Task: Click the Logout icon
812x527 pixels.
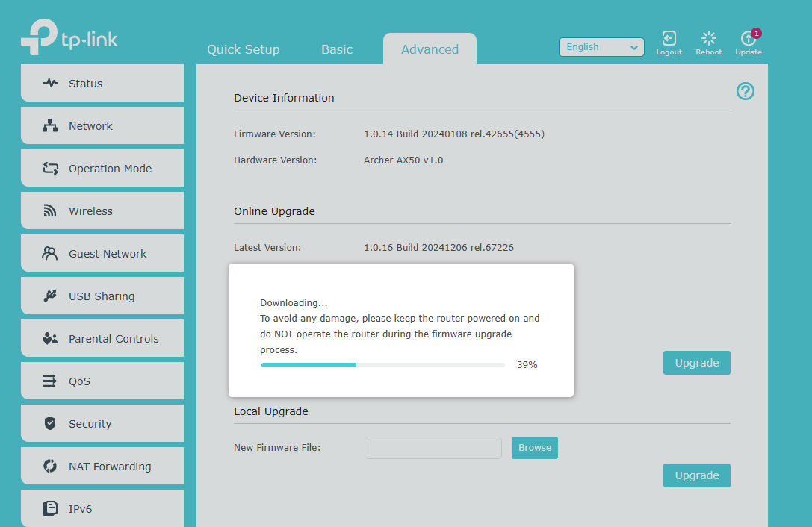Action: (x=669, y=39)
